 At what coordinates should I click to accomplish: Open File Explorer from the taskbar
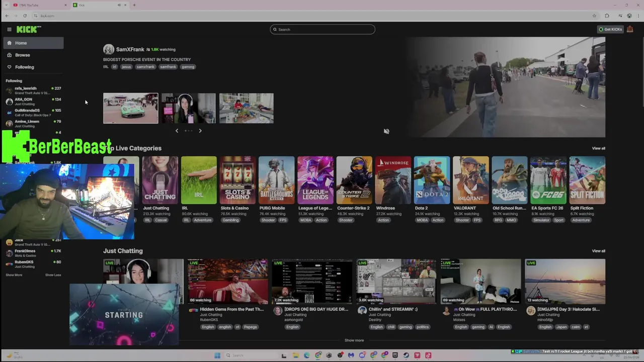click(x=295, y=355)
